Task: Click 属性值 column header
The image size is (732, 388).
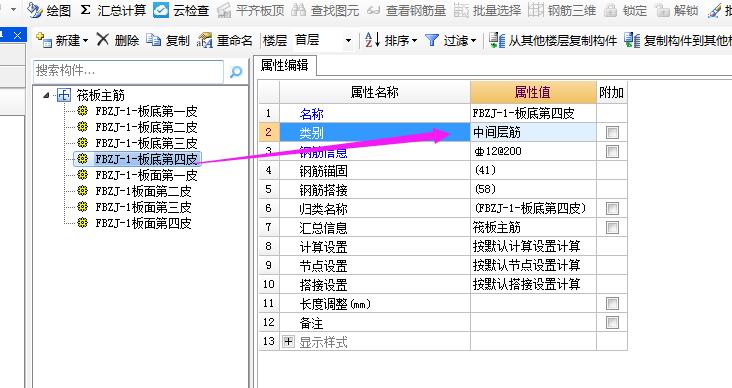Action: [x=533, y=92]
